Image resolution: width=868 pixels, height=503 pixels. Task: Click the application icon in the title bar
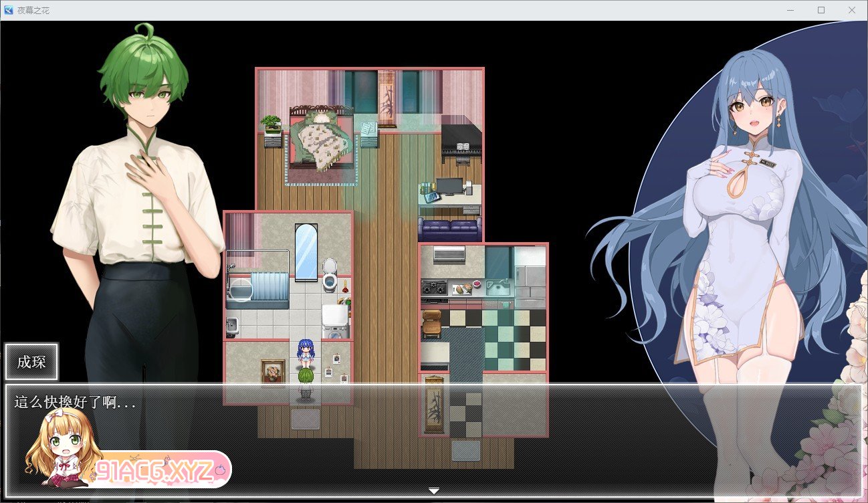pyautogui.click(x=9, y=10)
